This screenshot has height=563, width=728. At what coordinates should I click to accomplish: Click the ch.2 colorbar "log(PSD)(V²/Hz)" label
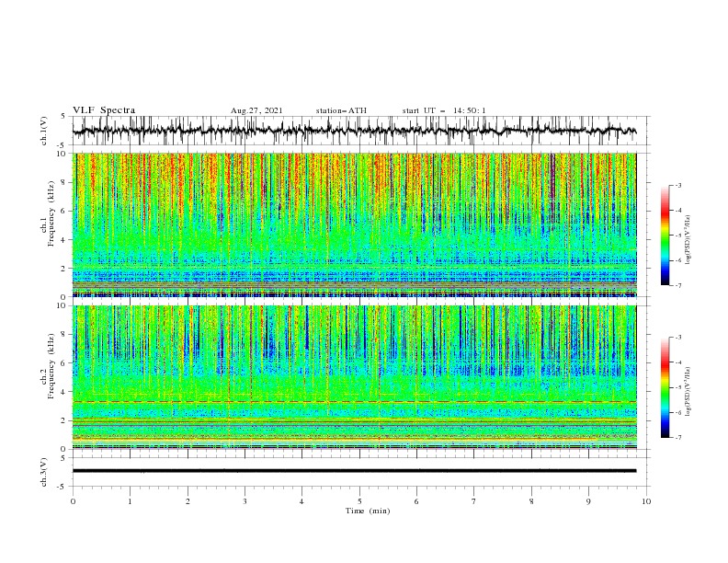[x=688, y=391]
